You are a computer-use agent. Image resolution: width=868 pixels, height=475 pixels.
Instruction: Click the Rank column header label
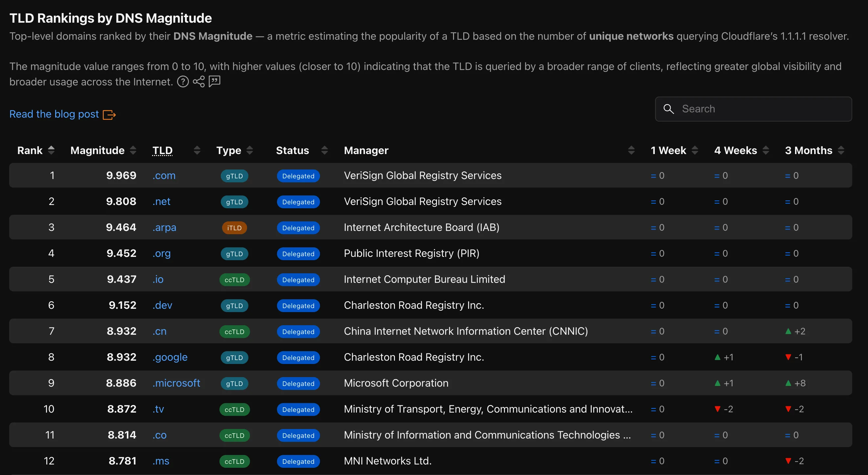pos(30,150)
